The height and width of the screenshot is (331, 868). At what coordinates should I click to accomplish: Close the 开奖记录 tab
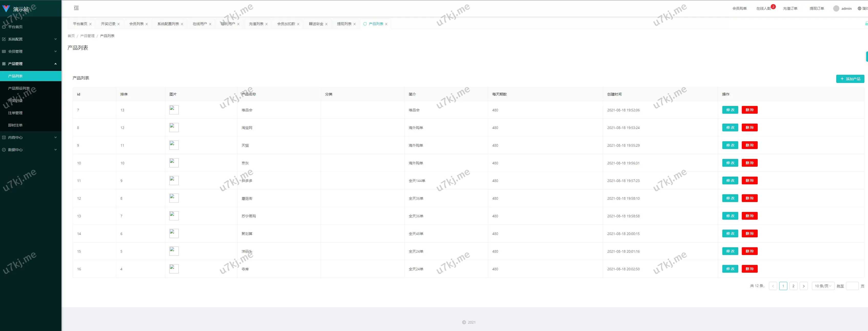click(x=119, y=24)
